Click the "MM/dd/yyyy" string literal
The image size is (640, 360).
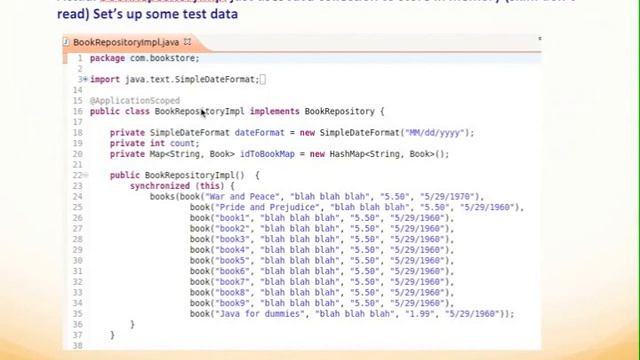coord(435,133)
